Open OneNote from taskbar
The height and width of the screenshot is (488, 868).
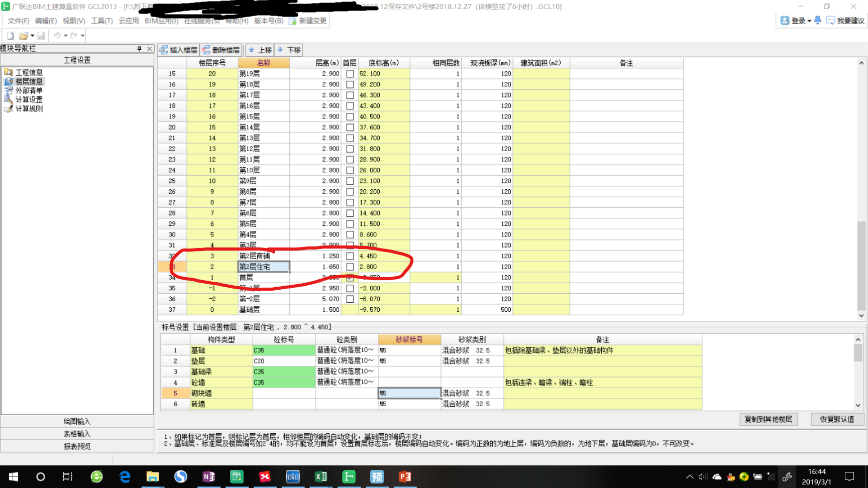(x=209, y=476)
